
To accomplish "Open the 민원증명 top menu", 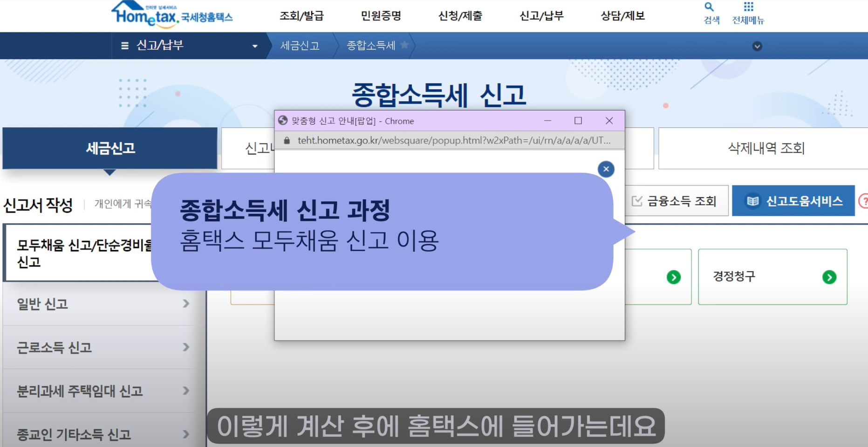I will 381,16.
